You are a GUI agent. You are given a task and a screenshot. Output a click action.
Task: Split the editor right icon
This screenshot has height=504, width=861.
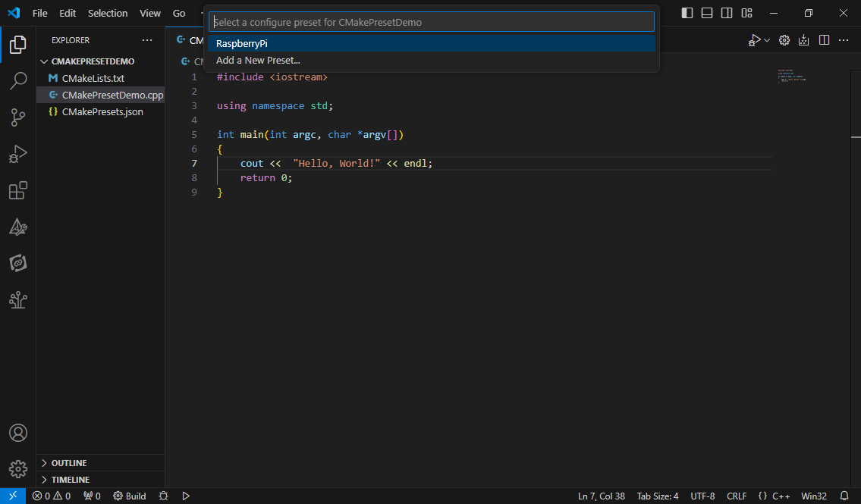pos(825,40)
